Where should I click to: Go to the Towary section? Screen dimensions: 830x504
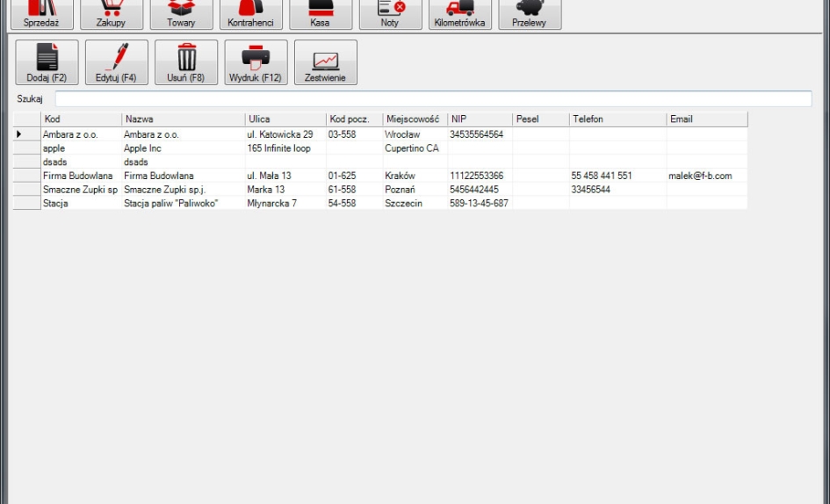pos(181,14)
